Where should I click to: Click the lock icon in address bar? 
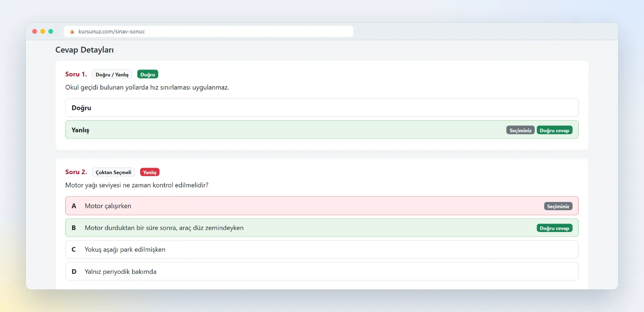[72, 31]
